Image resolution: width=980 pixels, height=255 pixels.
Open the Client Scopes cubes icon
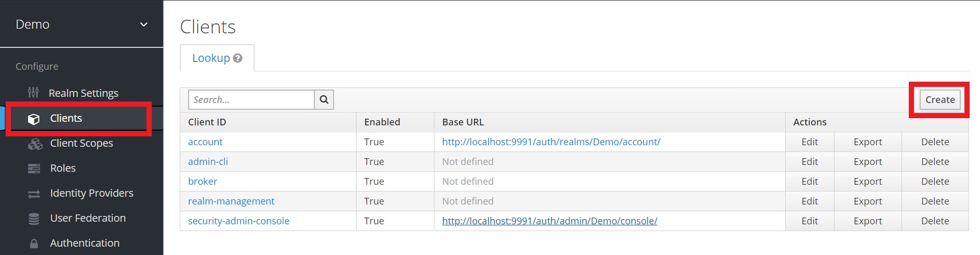[x=35, y=144]
